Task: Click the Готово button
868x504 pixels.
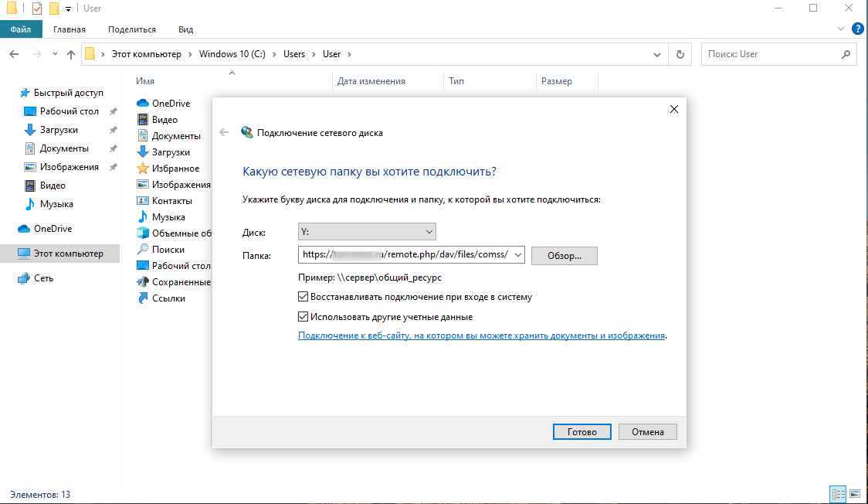Action: (581, 432)
